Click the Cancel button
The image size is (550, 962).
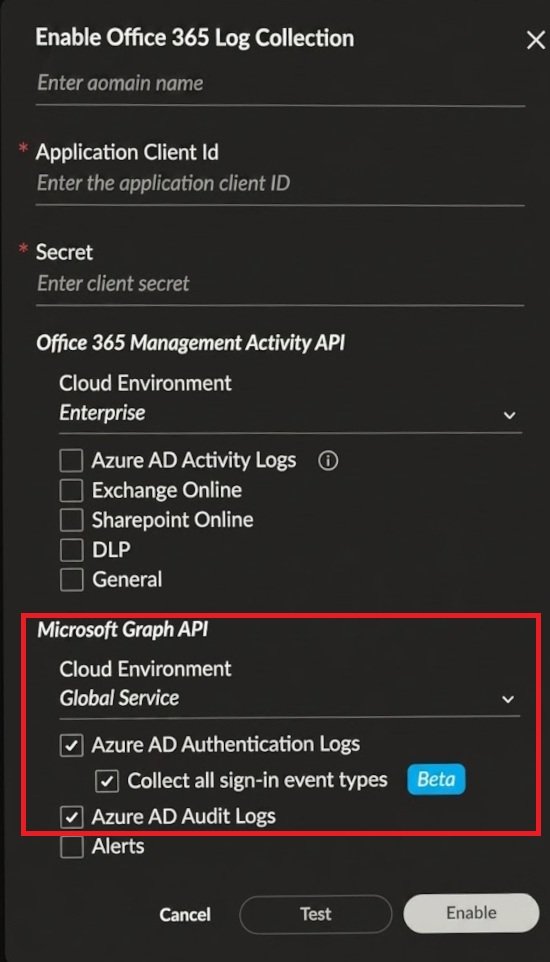(185, 914)
